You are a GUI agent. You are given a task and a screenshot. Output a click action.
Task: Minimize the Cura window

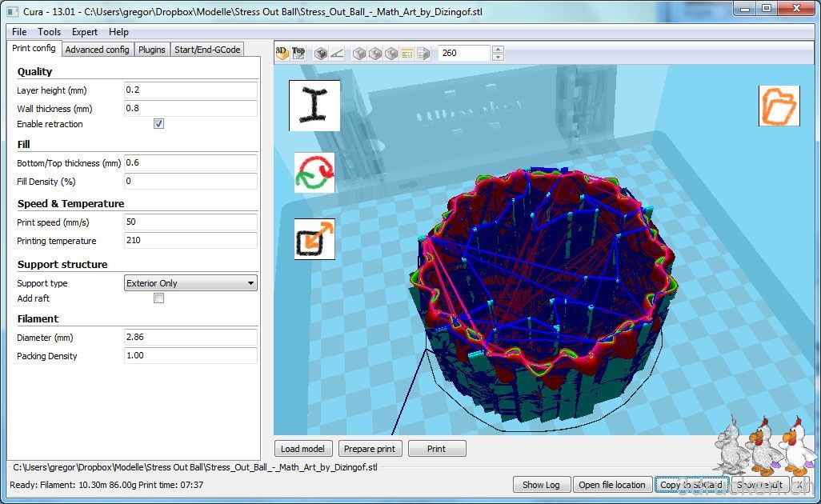pyautogui.click(x=746, y=9)
